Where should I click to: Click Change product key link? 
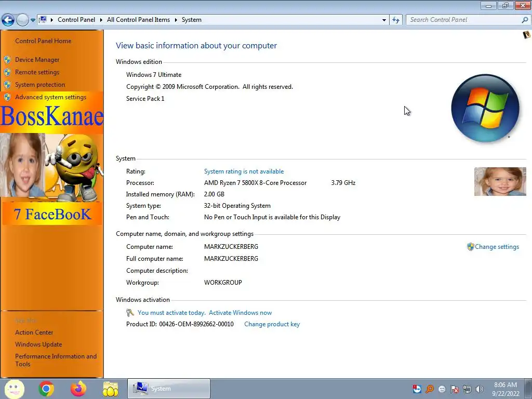click(272, 324)
